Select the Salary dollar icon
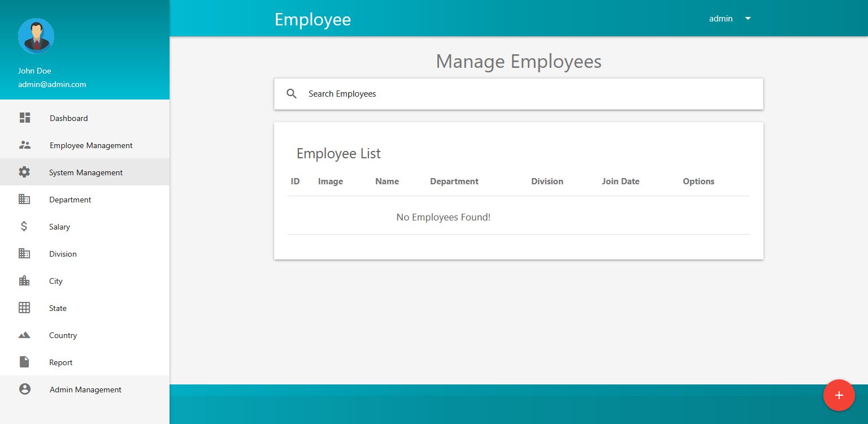 pyautogui.click(x=24, y=226)
